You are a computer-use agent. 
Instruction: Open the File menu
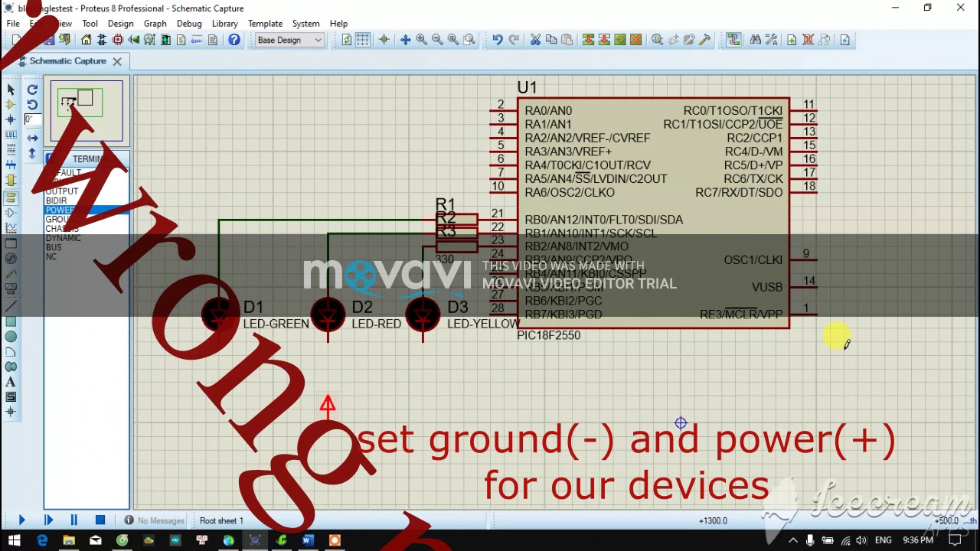[x=13, y=24]
